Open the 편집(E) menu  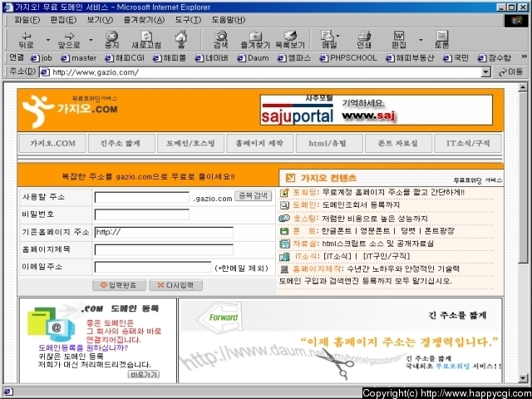point(63,20)
